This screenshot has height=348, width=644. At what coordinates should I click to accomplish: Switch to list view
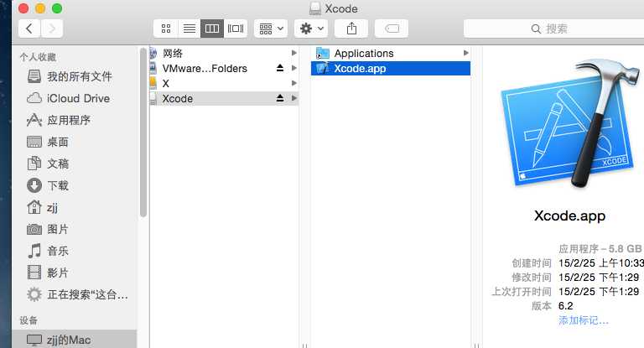(189, 29)
